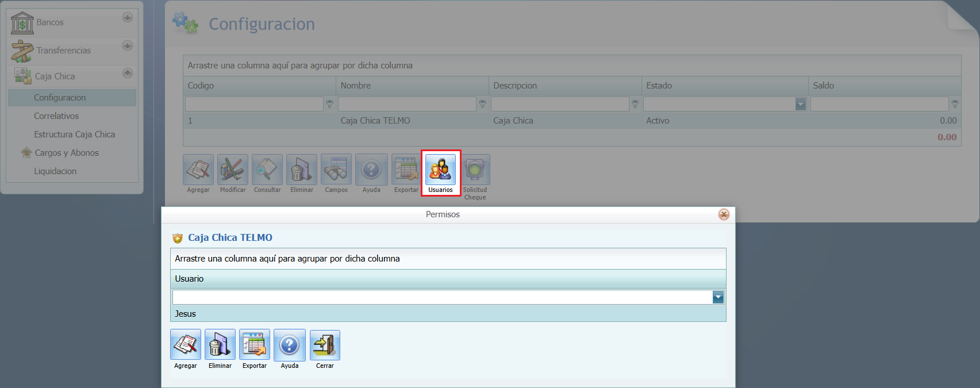This screenshot has height=388, width=980.
Task: Open Ayuda in Permisos dialog
Action: 290,345
